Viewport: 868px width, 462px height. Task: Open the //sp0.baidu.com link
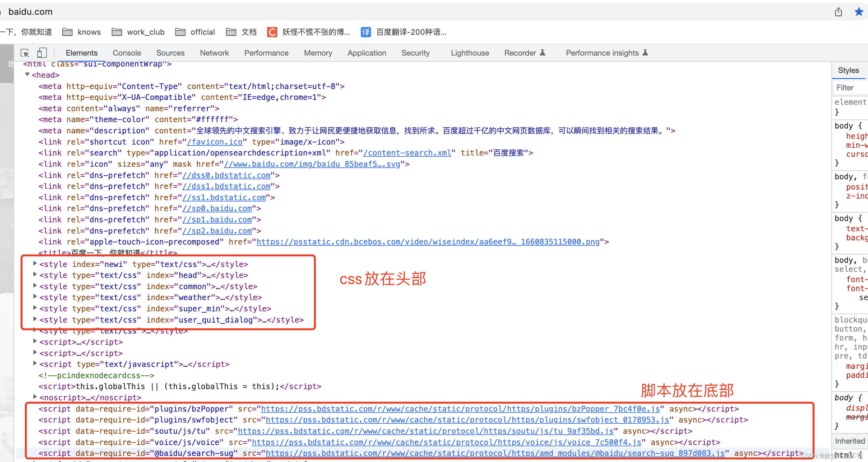[217, 209]
